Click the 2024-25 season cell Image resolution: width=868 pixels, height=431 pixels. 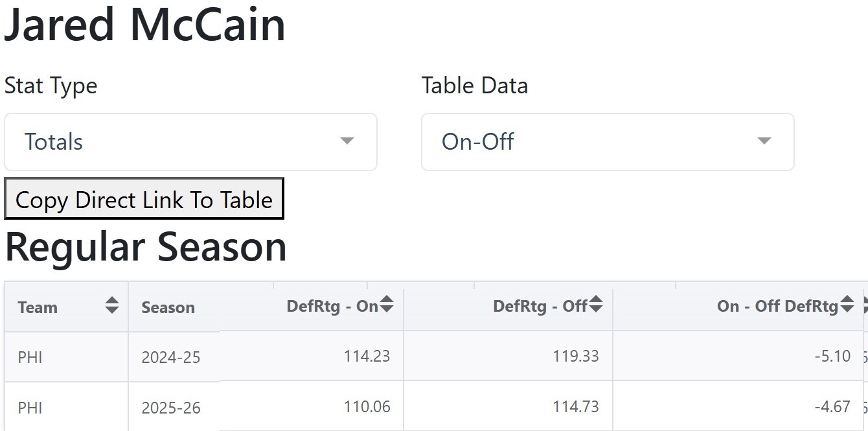[x=171, y=357]
